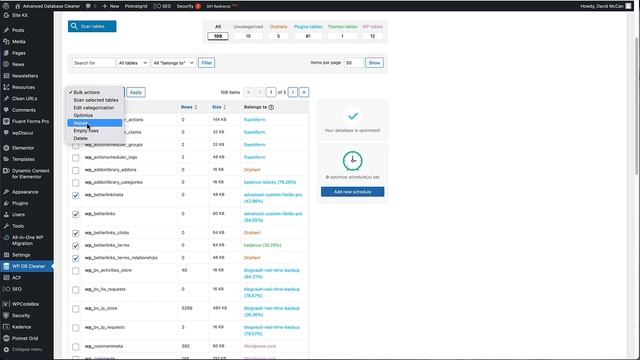The image size is (640, 360).
Task: Click the Add new schedule button
Action: pyautogui.click(x=353, y=192)
